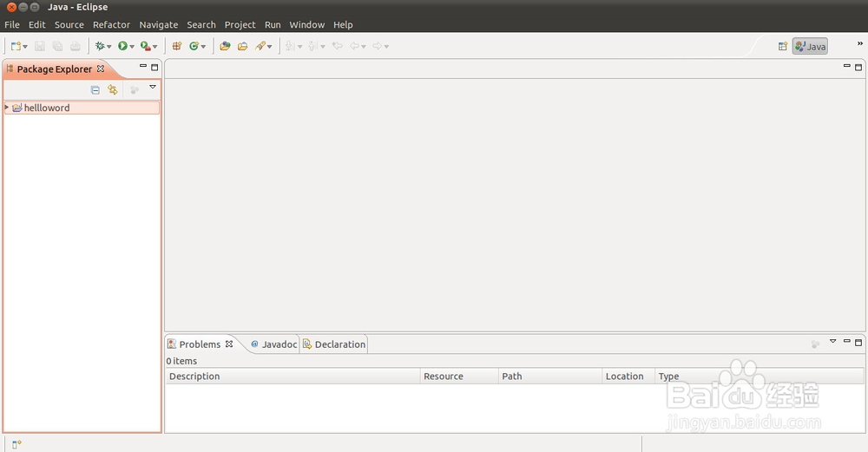Open the Edit menu
The height and width of the screenshot is (452, 868).
37,25
